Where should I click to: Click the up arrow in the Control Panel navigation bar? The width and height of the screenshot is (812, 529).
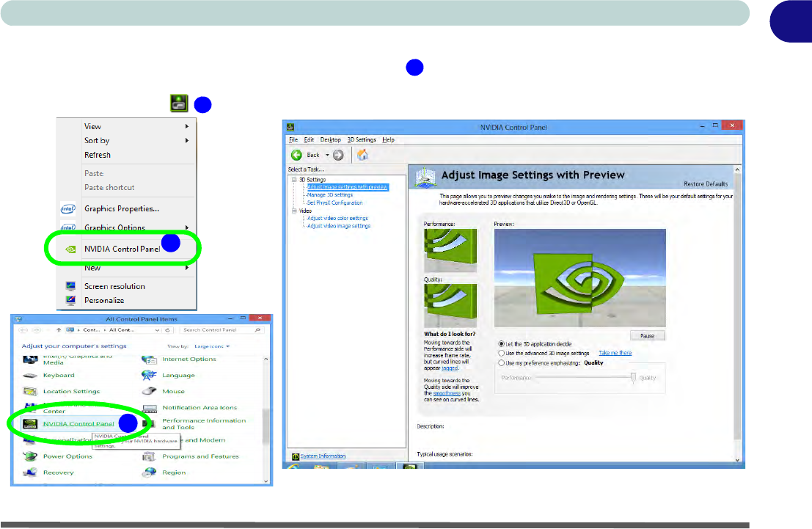coord(59,330)
